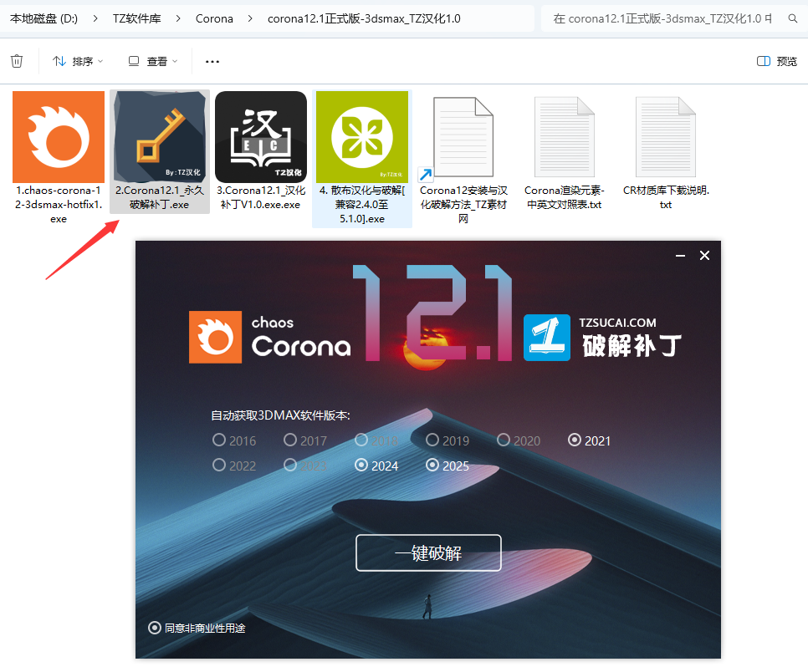Click corona12.1正式版-3dsmax_TZ汉化1.0 breadcrumb
Image resolution: width=808 pixels, height=672 pixels.
365,18
